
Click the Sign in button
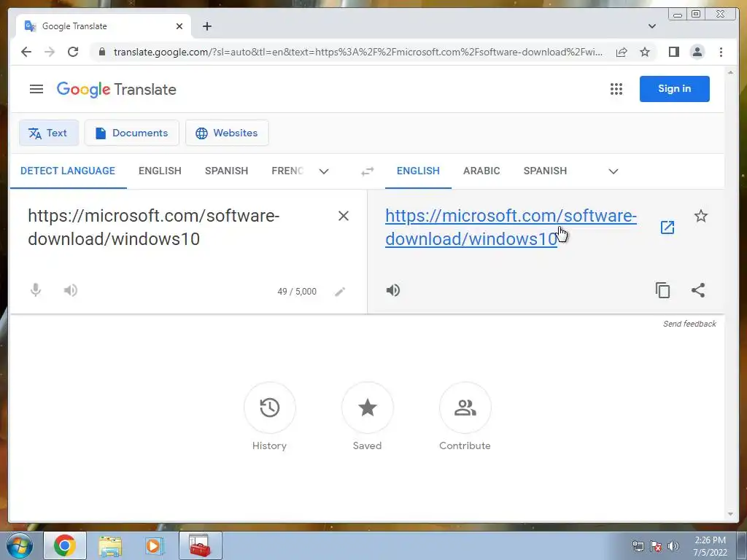click(x=674, y=88)
